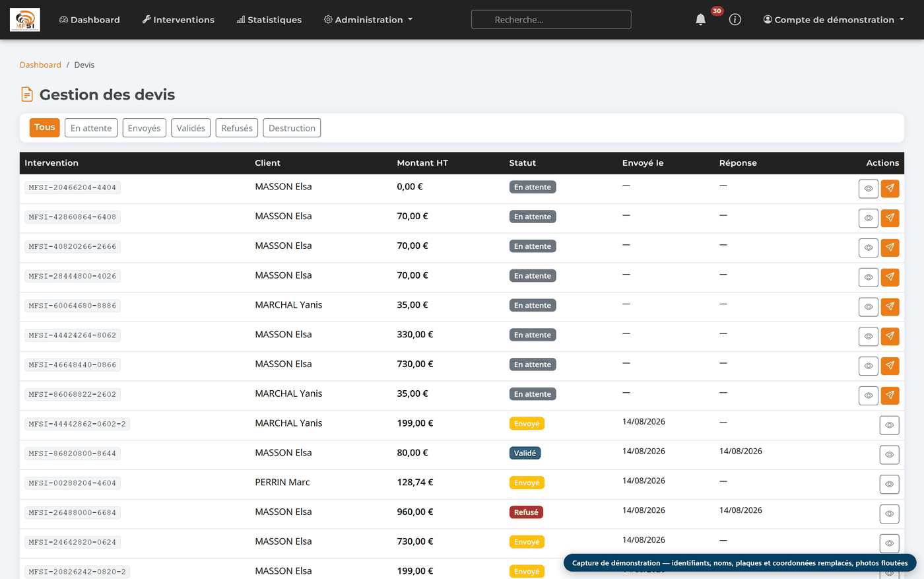Click the Montant HT column header

click(422, 163)
